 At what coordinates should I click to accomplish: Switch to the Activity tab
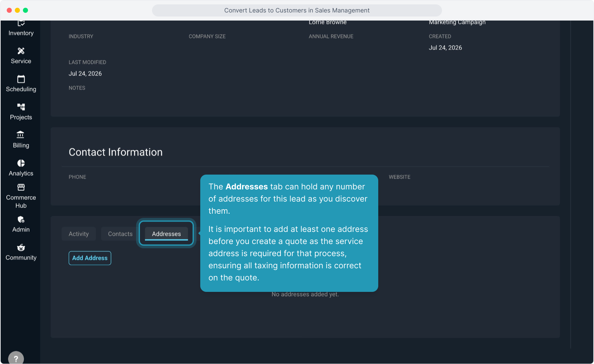tap(79, 234)
